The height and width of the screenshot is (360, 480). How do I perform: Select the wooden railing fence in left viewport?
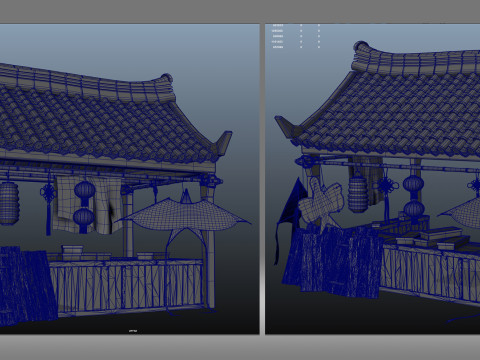pyautogui.click(x=128, y=286)
